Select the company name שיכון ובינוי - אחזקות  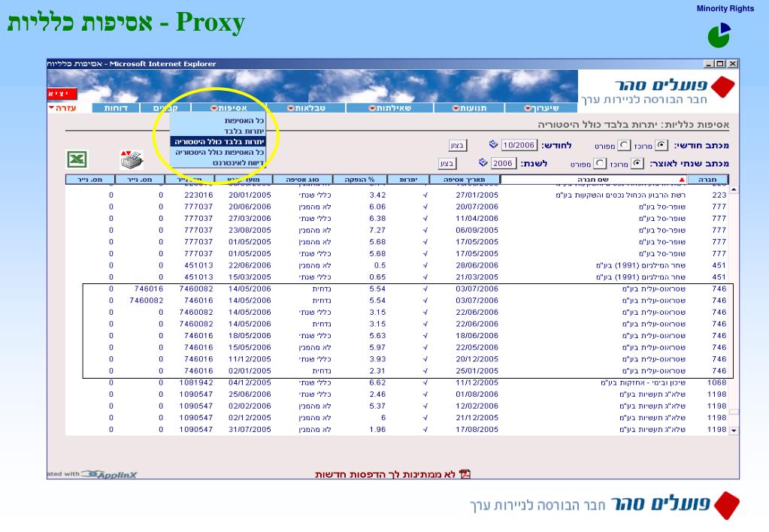click(x=643, y=382)
